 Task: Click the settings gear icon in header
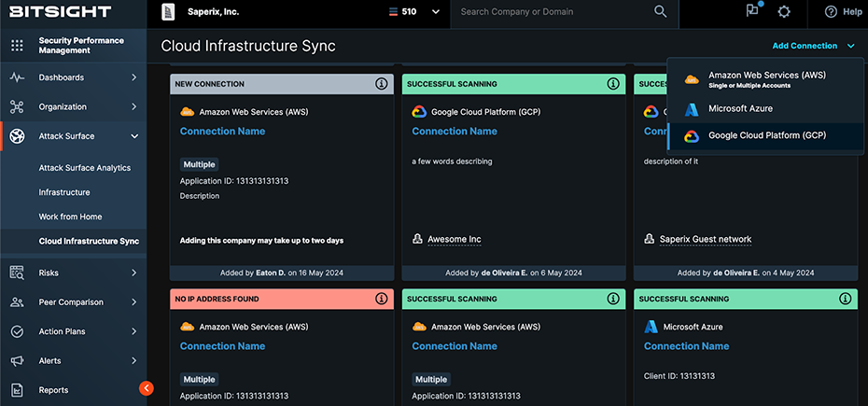784,12
